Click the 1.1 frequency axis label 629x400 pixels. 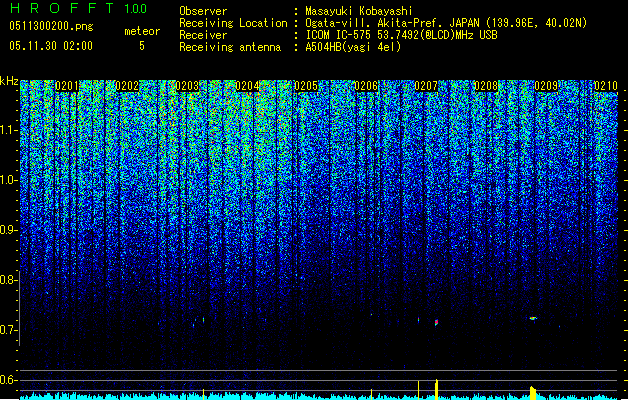[x=8, y=130]
